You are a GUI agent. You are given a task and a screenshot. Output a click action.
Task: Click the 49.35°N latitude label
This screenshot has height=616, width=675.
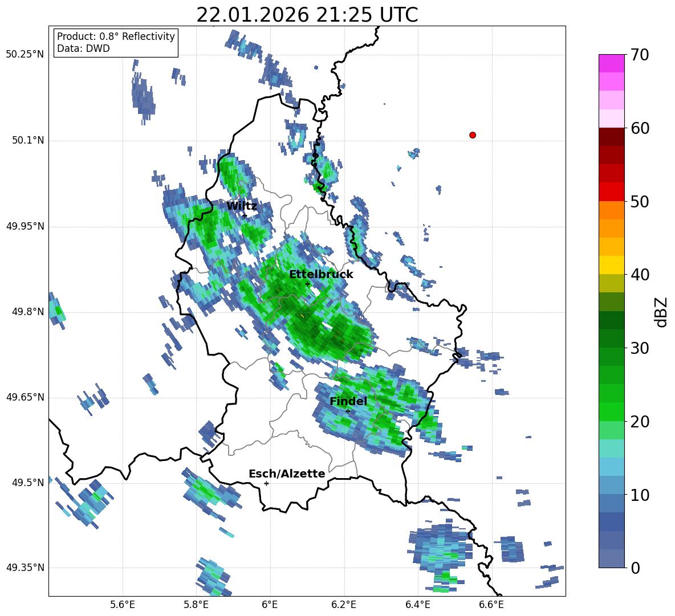25,568
